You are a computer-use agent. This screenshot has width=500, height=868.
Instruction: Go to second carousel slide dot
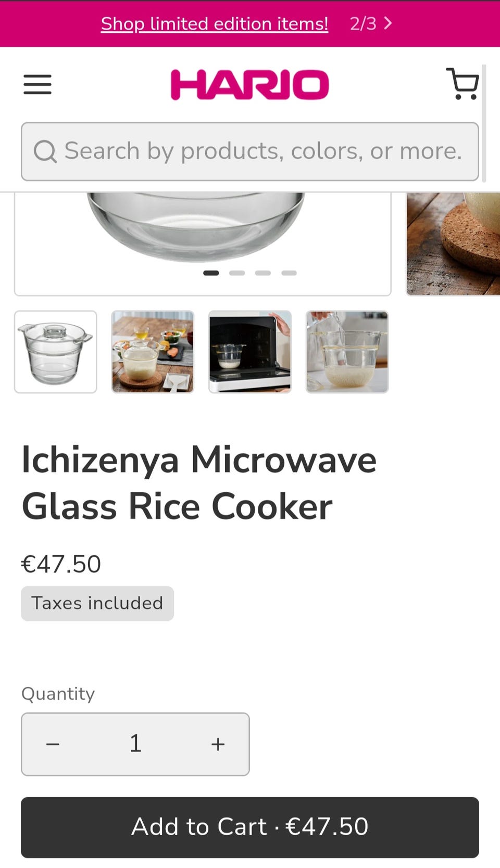click(237, 273)
